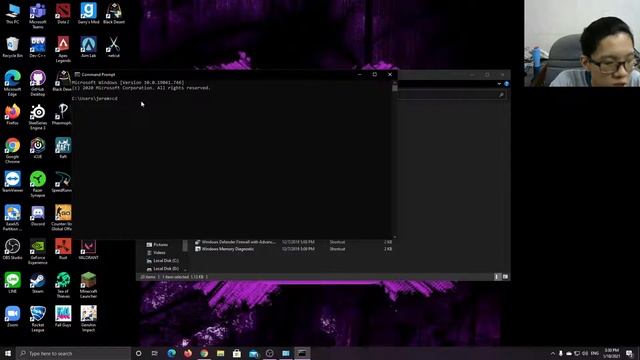The height and width of the screenshot is (360, 640).
Task: Click the taskbar search box
Action: point(73,353)
